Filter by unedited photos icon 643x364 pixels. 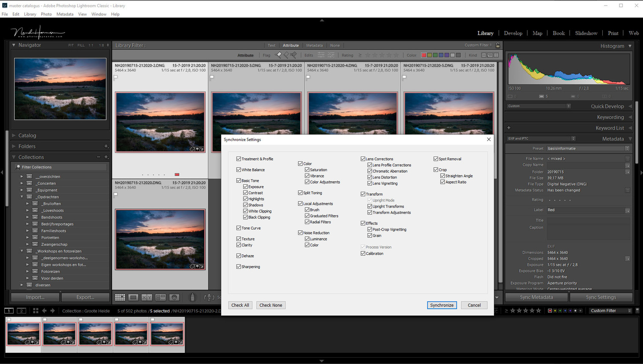(331, 55)
